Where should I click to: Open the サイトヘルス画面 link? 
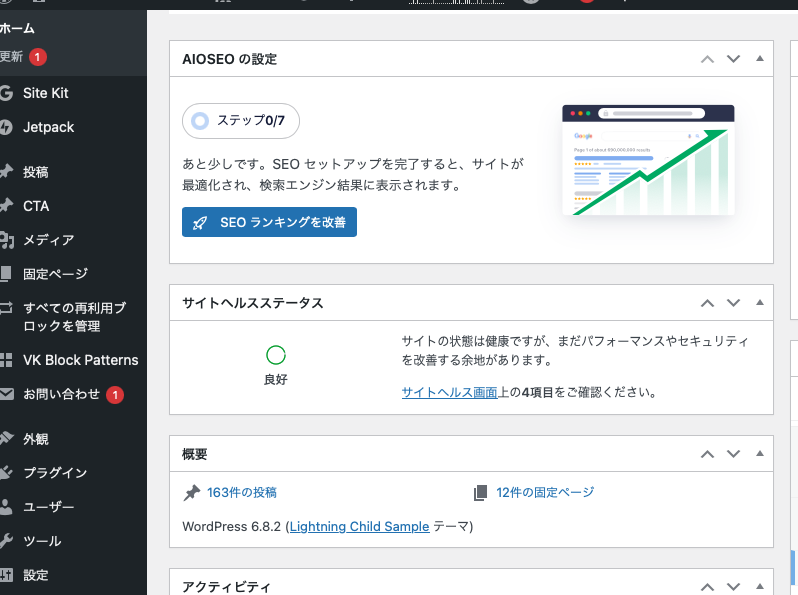coord(449,392)
